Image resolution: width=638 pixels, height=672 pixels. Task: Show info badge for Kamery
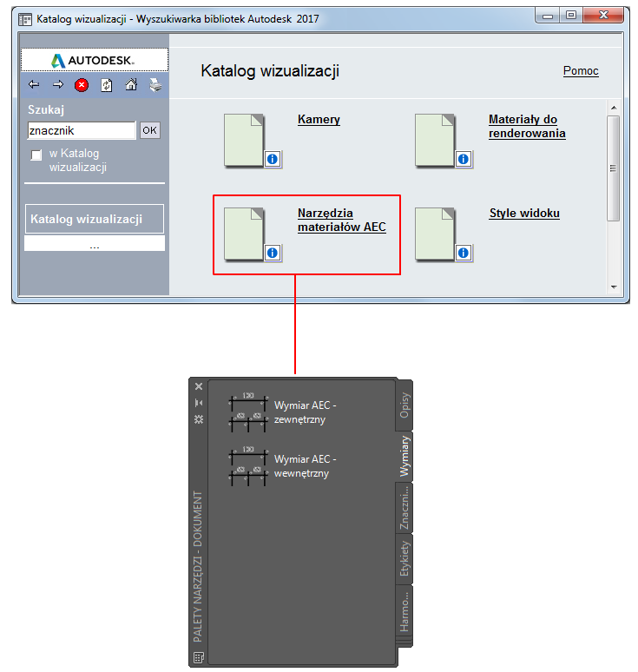click(273, 160)
